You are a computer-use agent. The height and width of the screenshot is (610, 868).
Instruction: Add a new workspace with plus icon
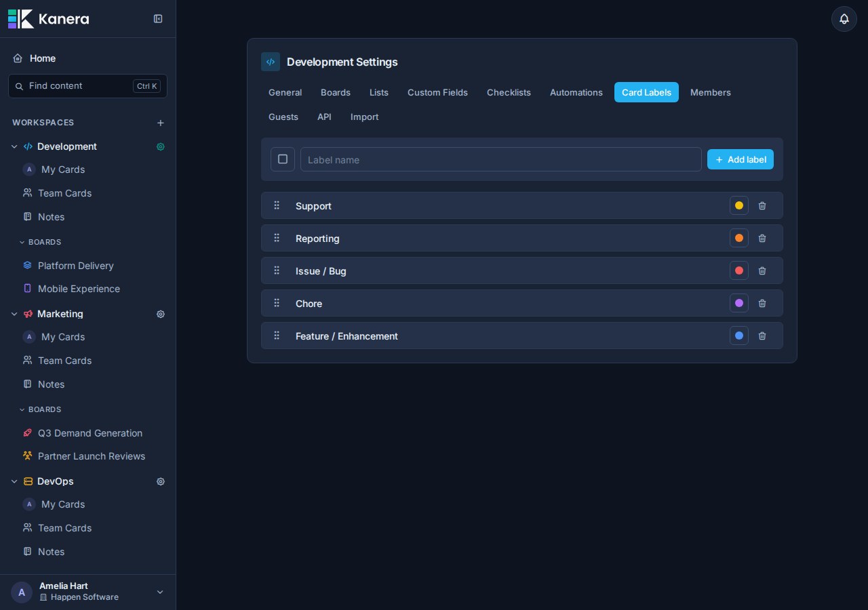pos(161,123)
